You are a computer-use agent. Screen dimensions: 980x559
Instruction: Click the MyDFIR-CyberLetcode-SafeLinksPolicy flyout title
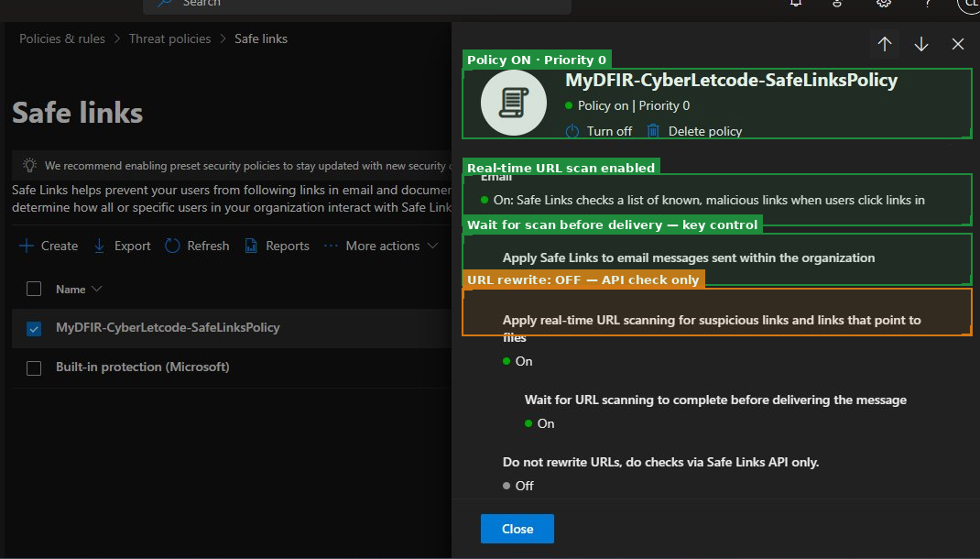[x=731, y=80]
